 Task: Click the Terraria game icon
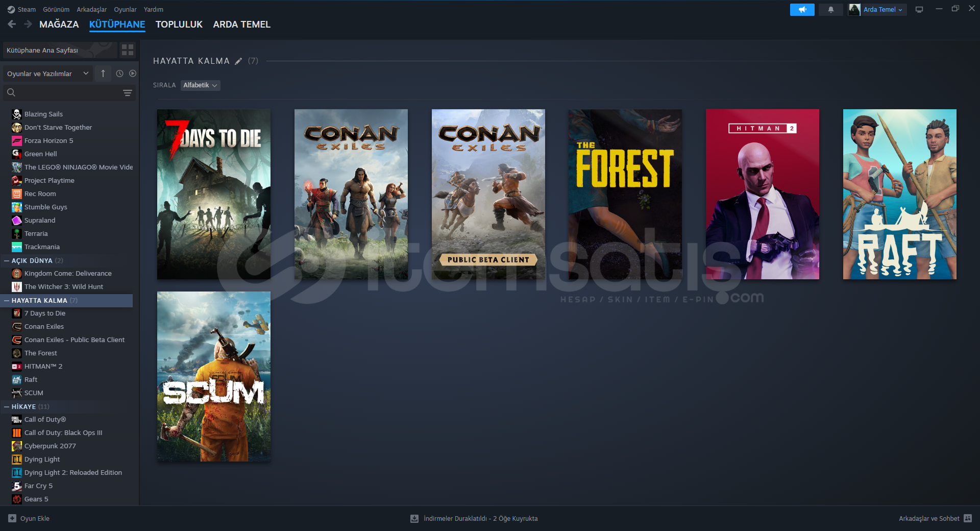tap(17, 233)
